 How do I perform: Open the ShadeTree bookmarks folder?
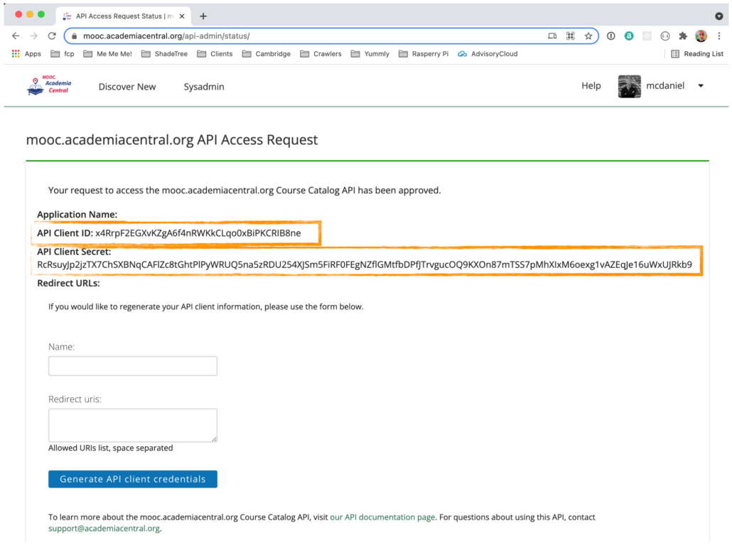point(165,54)
